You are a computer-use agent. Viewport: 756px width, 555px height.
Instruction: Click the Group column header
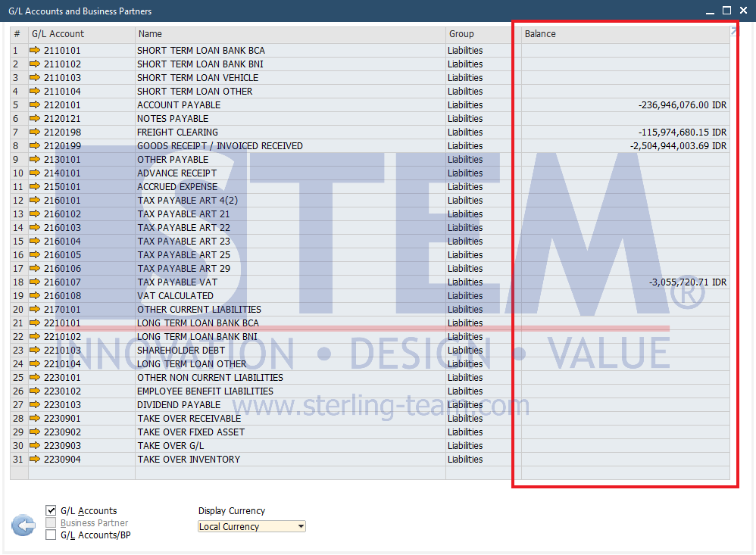point(483,34)
